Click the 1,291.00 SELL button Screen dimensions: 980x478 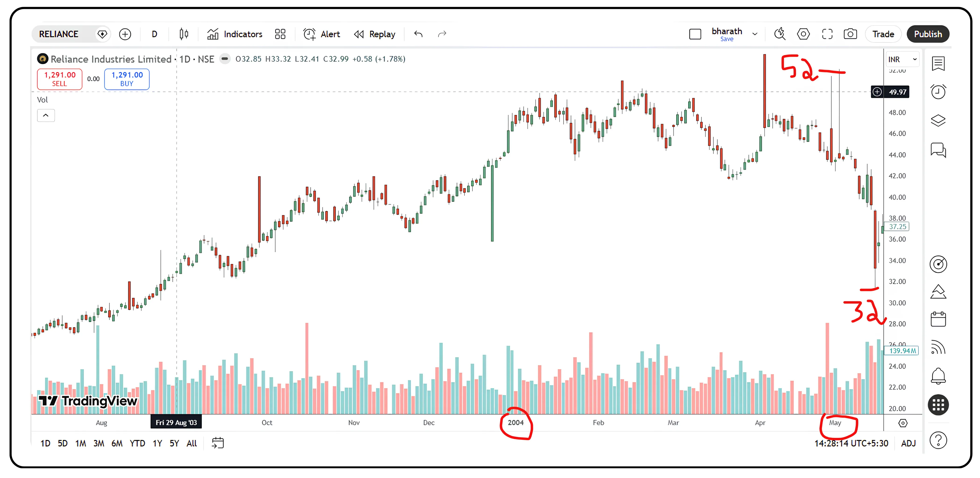(60, 79)
